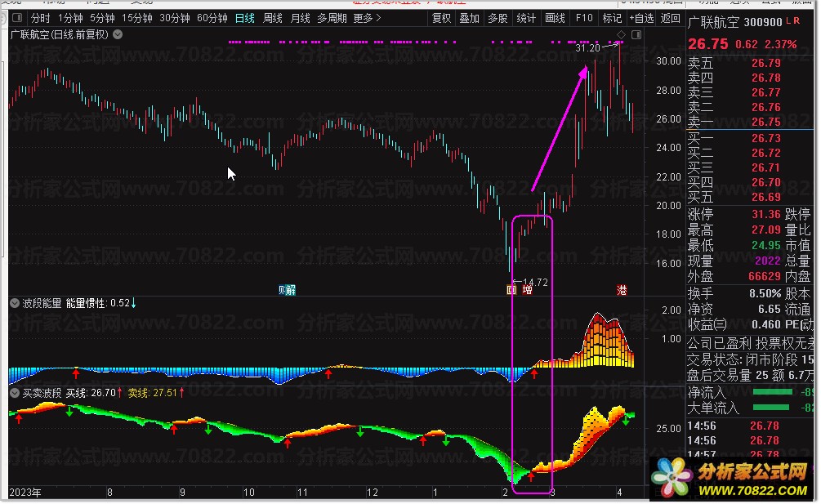
Task: Click the 最高 value 27.09
Action: click(x=766, y=230)
